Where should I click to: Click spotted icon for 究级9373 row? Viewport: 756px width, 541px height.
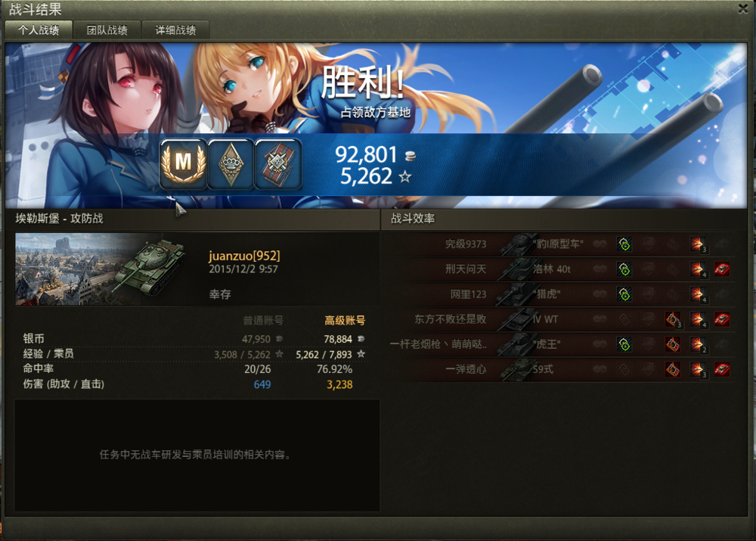coord(624,244)
